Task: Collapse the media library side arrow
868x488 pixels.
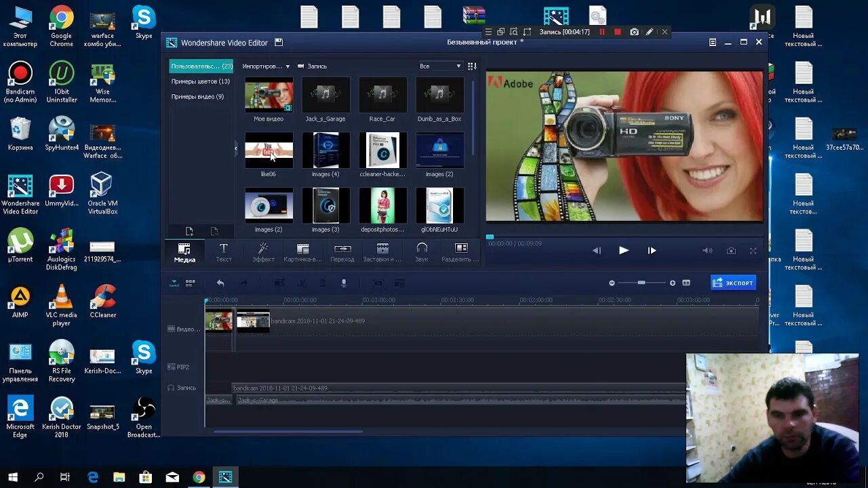Action: click(236, 148)
